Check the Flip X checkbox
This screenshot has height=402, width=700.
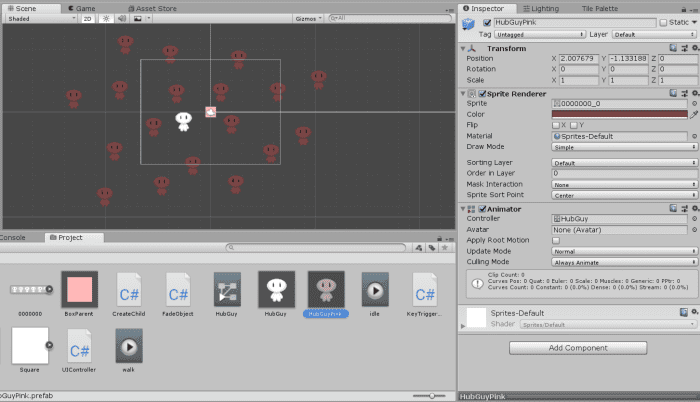coord(556,125)
